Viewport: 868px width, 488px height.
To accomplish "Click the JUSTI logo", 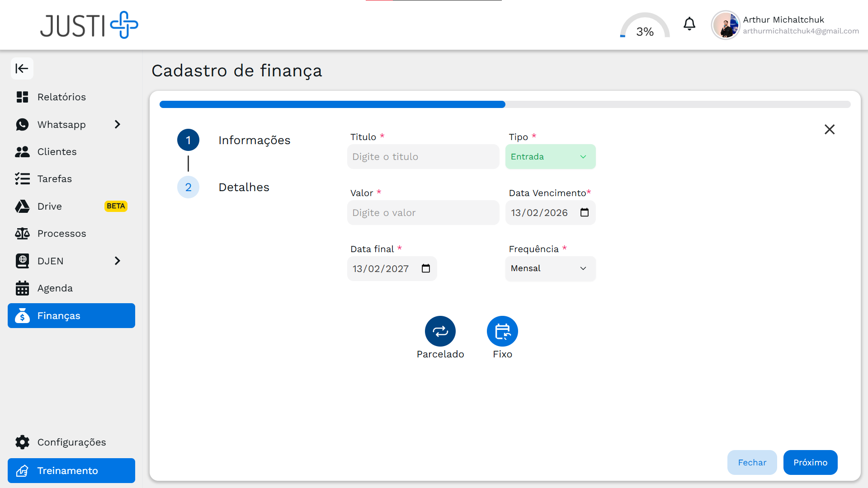I will click(x=89, y=25).
